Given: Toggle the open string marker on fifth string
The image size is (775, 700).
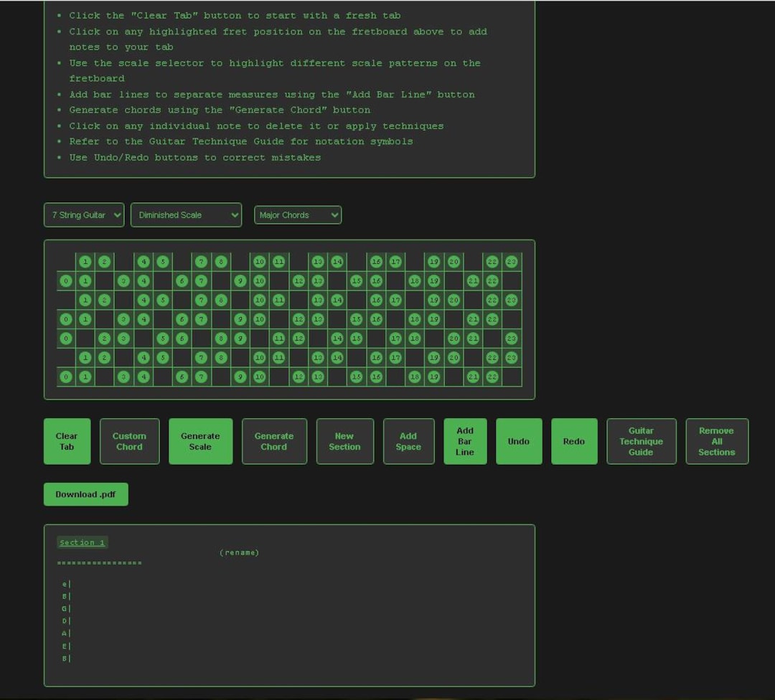Looking at the screenshot, I should coord(65,339).
